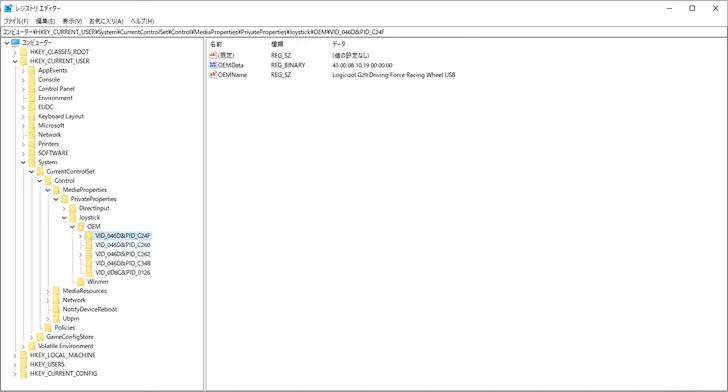This screenshot has width=728, height=392.
Task: Click the コンピューター computer icon
Action: (15, 43)
